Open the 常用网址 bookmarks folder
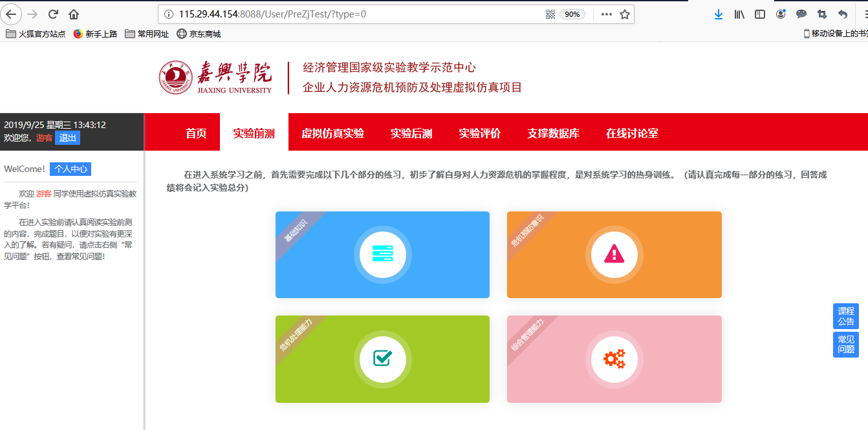868x430 pixels. click(x=147, y=34)
